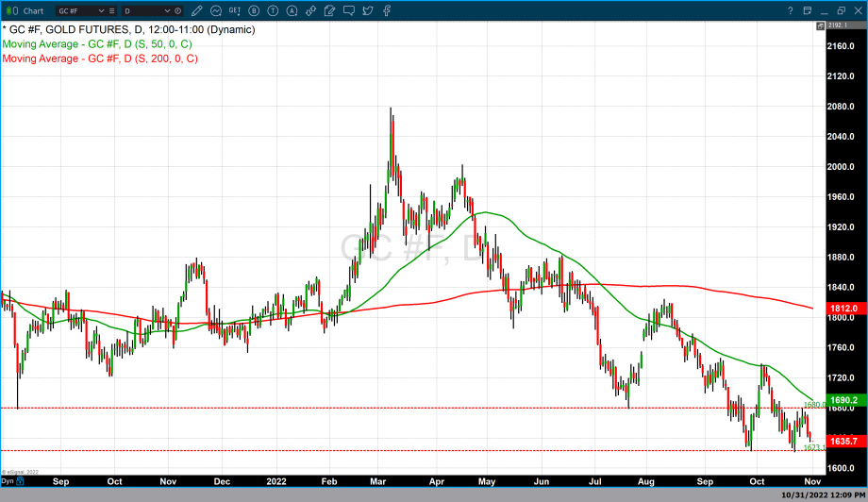The image size is (868, 502).
Task: Click the 1812.0 red price marker
Action: [x=843, y=309]
